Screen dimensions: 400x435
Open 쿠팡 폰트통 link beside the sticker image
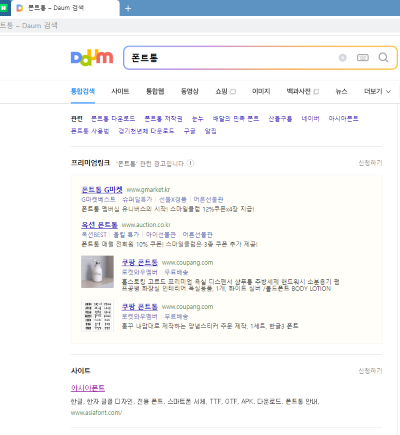140,307
